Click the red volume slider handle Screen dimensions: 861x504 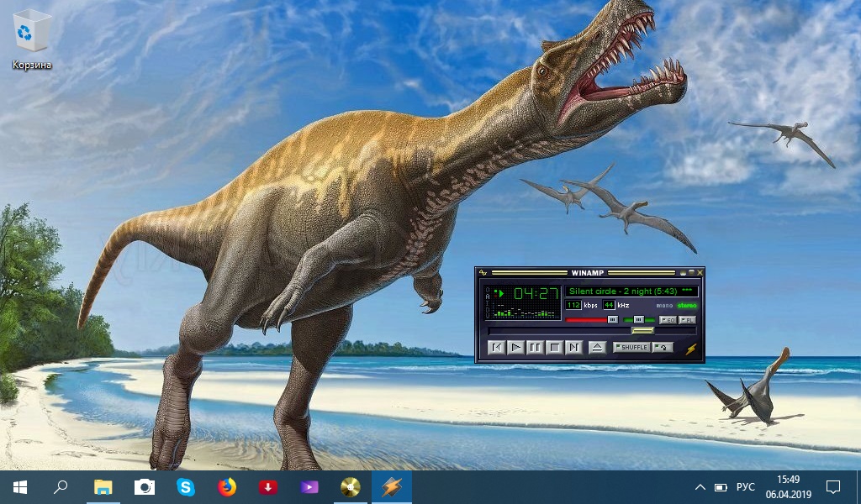click(612, 320)
